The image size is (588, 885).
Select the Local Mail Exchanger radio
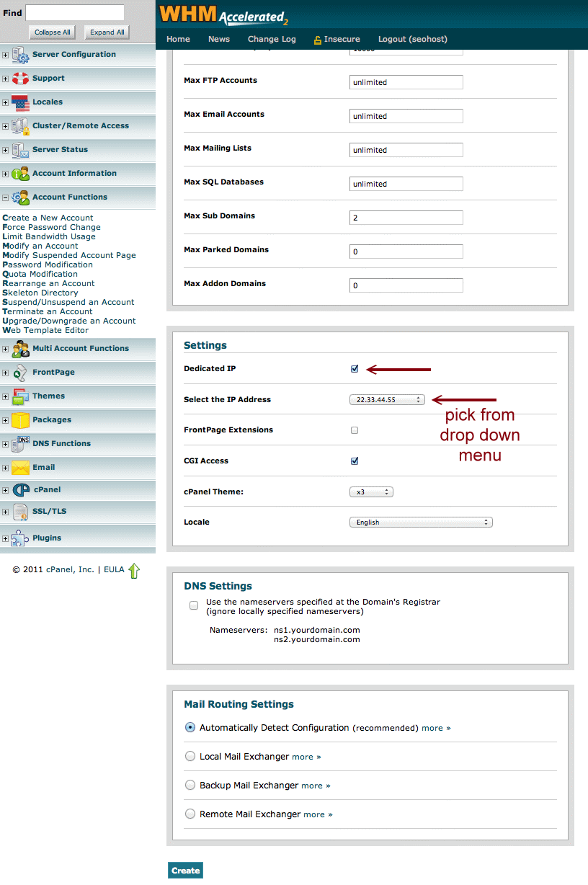pyautogui.click(x=190, y=757)
